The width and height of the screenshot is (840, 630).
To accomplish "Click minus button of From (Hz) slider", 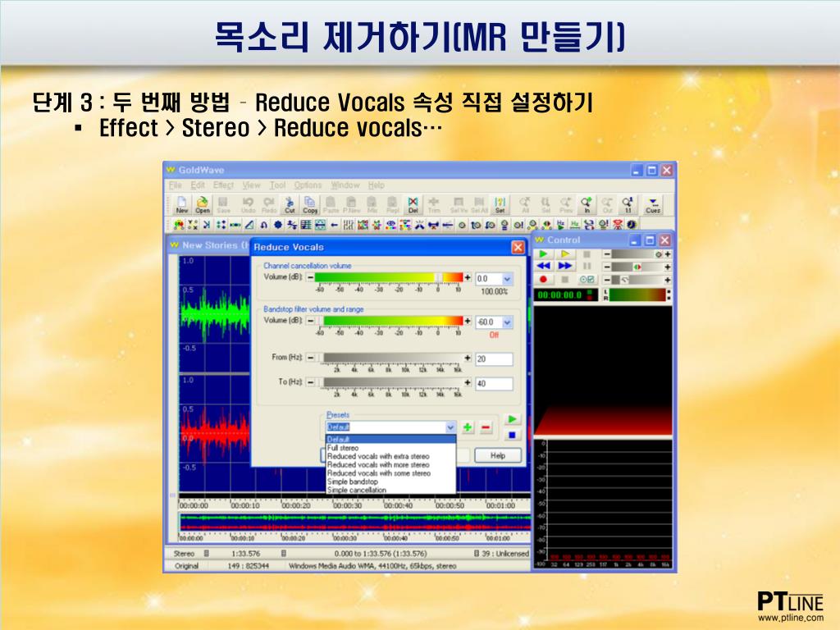I will (310, 358).
